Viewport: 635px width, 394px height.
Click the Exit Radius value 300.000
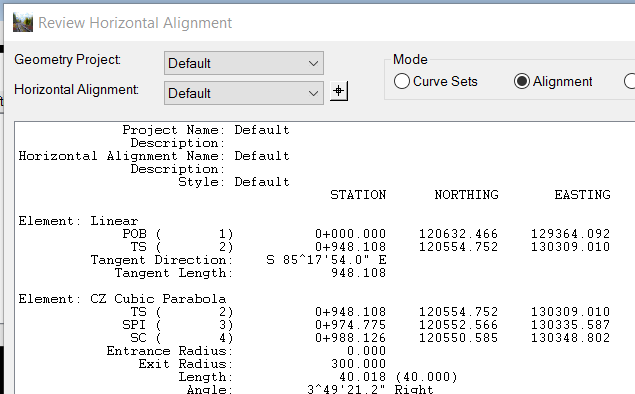coord(358,364)
